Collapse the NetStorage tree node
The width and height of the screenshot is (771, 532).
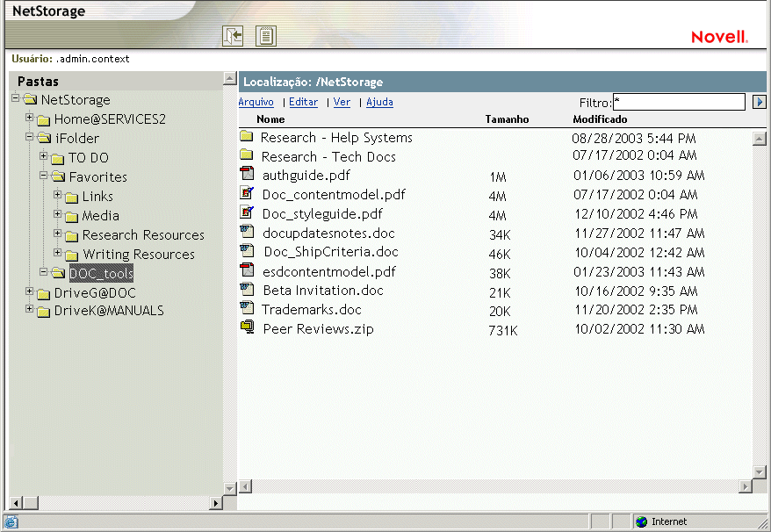point(15,97)
